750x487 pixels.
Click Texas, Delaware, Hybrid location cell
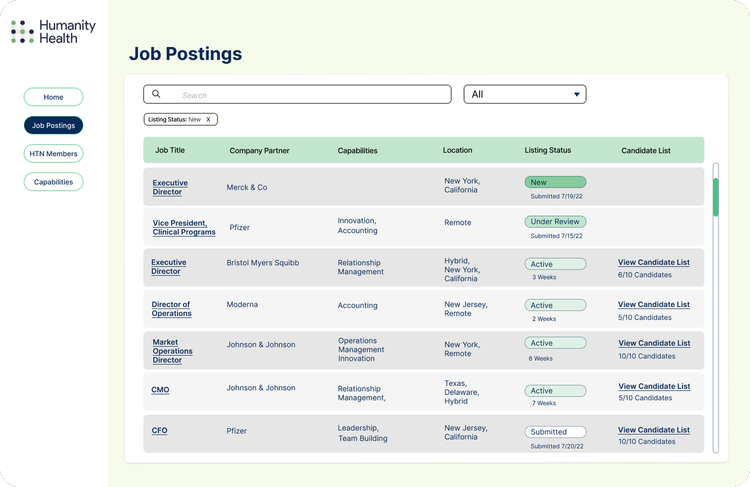click(462, 392)
